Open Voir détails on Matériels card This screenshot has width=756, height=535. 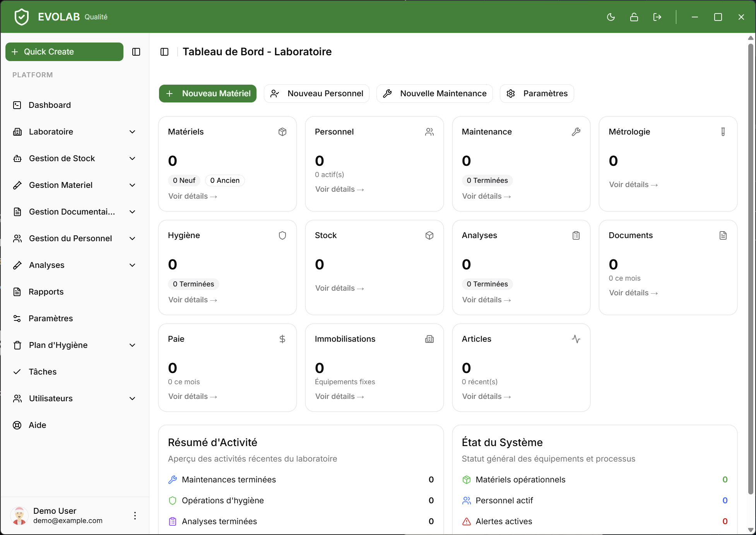click(x=193, y=196)
